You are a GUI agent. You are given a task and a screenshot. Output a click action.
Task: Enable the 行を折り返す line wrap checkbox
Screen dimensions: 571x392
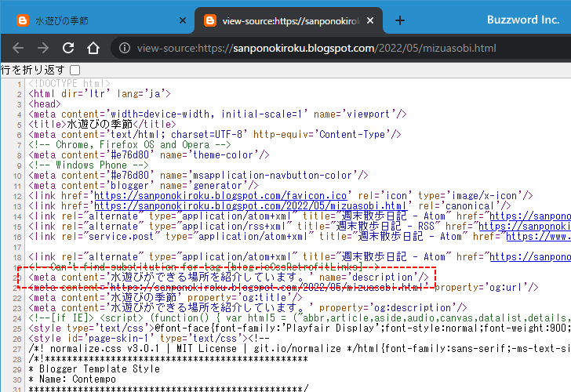75,70
